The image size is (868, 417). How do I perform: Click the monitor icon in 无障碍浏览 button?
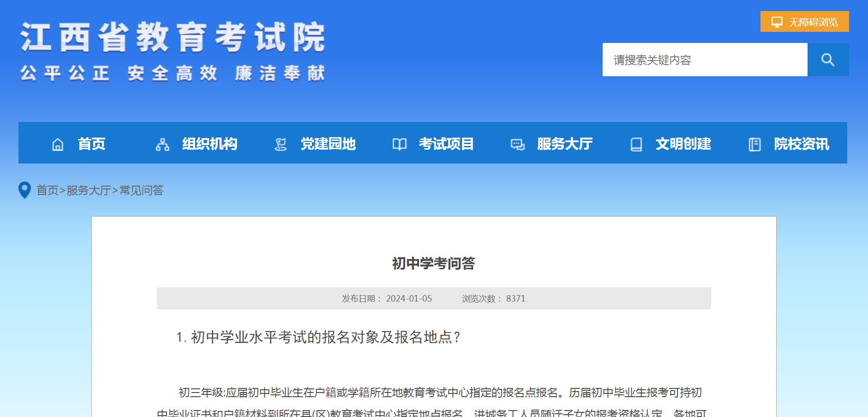[777, 22]
